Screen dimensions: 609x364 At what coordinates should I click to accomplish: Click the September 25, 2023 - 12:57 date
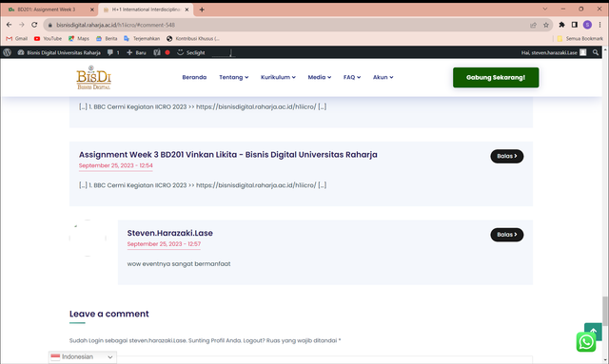coord(164,244)
